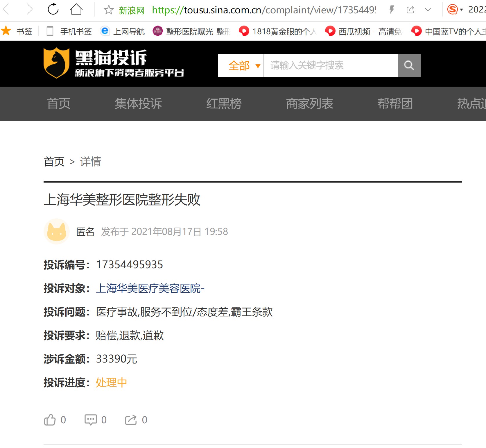Open the browser home page icon
This screenshot has width=486, height=448.
[x=76, y=9]
